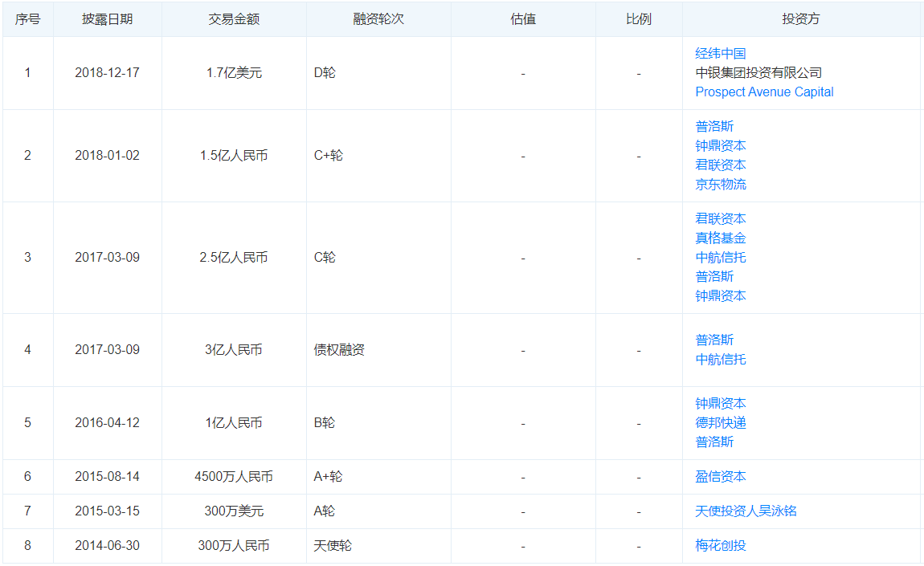Open 钟鼎资本 in the 2016-04-12 B轮 row
This screenshot has width=924, height=566.
[720, 404]
